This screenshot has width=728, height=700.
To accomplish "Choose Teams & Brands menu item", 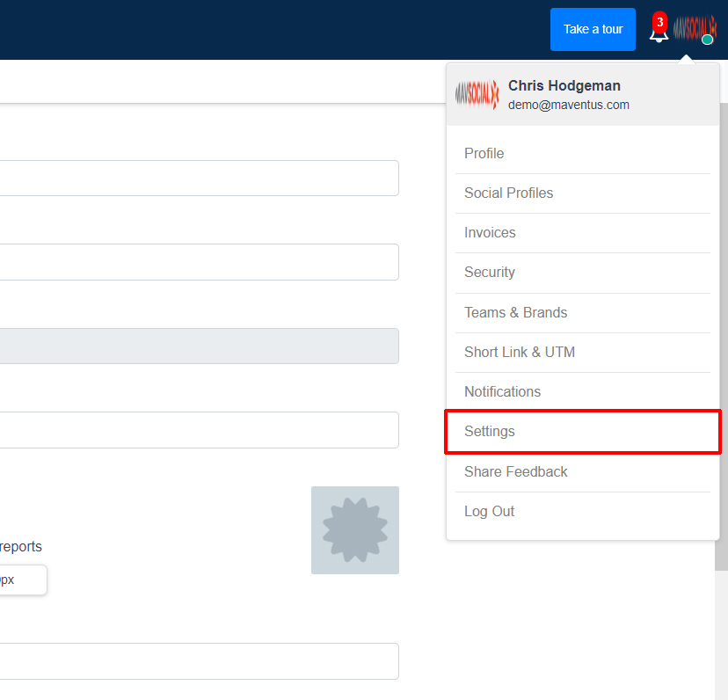I will point(515,313).
